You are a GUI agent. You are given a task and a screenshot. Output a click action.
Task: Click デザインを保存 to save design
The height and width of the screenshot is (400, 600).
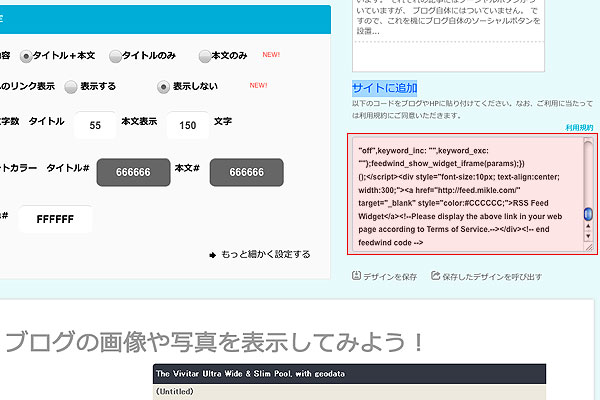[x=390, y=277]
